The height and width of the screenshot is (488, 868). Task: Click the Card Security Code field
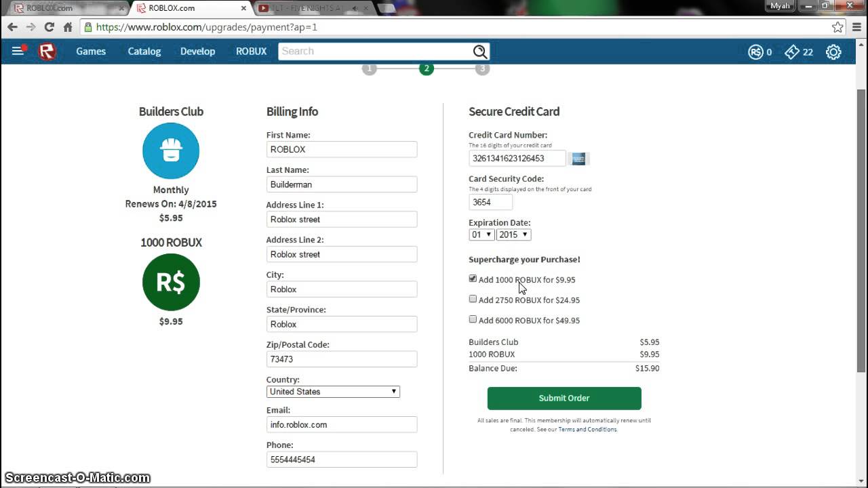(x=490, y=202)
